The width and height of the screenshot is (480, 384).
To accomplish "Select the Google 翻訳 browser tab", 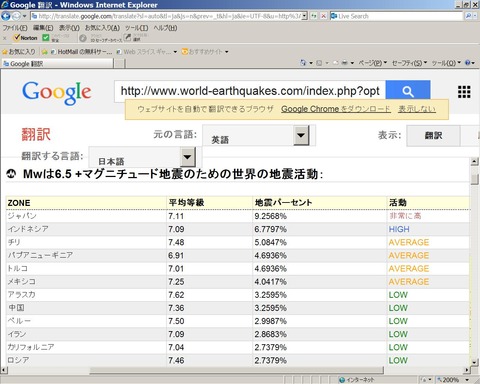I will point(57,63).
